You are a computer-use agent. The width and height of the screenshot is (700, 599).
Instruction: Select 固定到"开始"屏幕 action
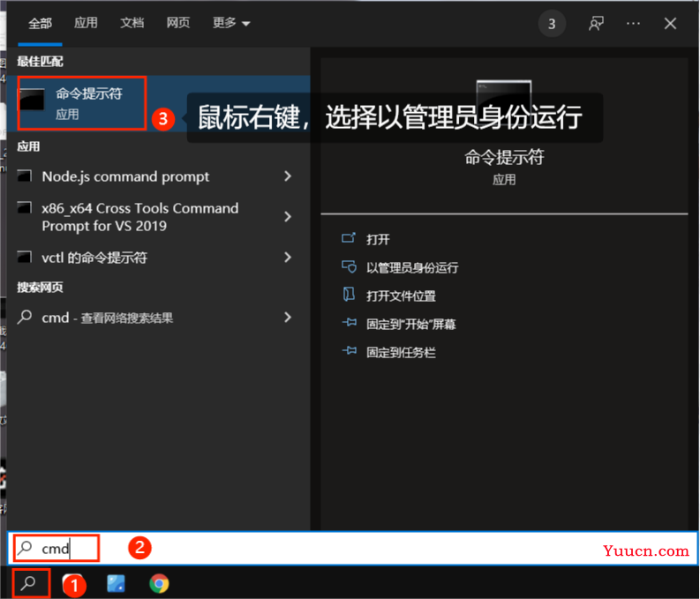411,325
